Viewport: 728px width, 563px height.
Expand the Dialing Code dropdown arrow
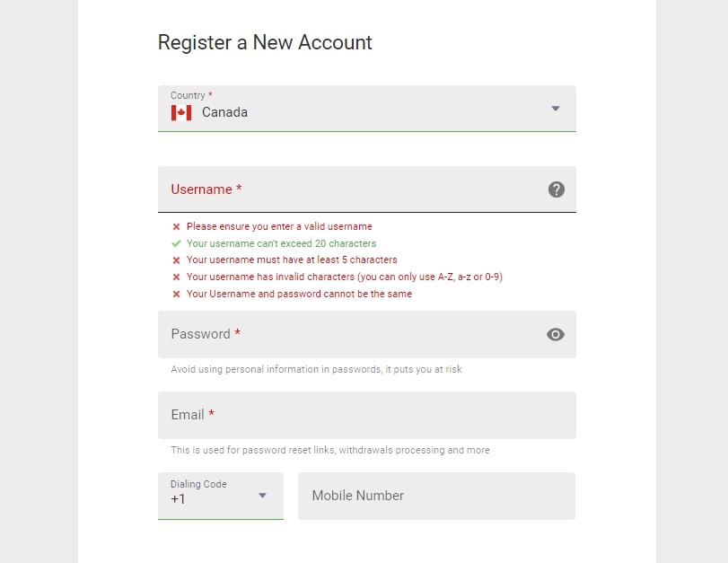pyautogui.click(x=262, y=496)
